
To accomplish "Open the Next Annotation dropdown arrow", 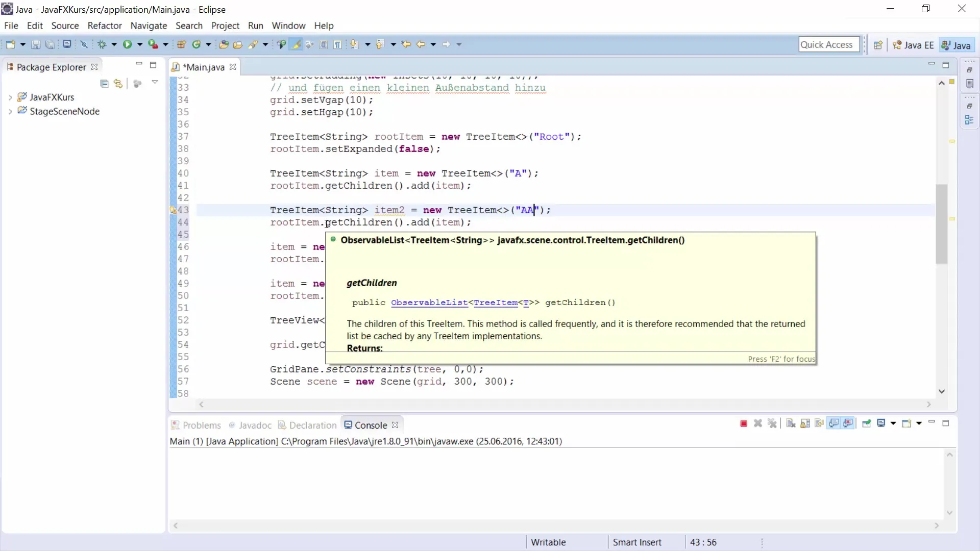I will pyautogui.click(x=367, y=45).
